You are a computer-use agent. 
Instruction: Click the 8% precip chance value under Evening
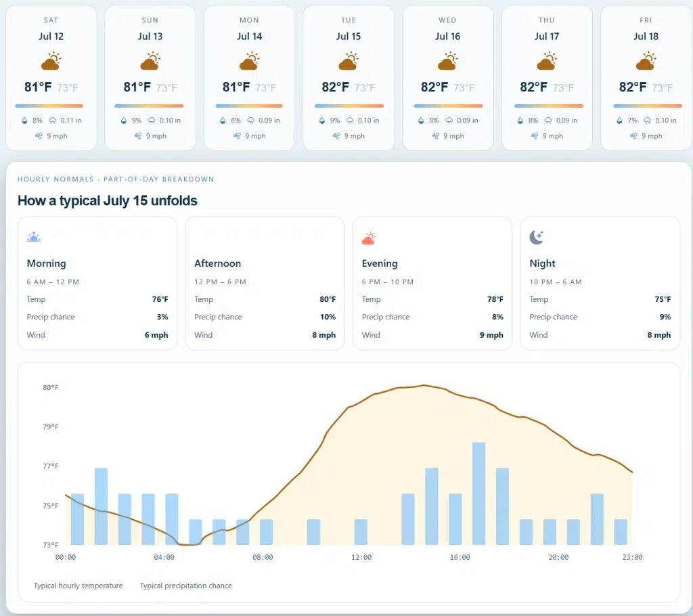(497, 317)
